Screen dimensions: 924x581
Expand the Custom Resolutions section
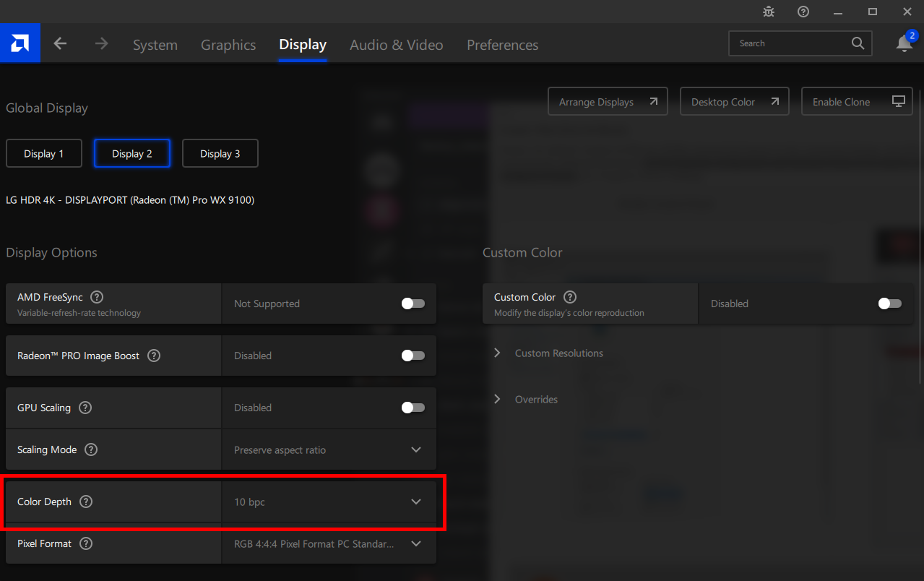tap(558, 353)
